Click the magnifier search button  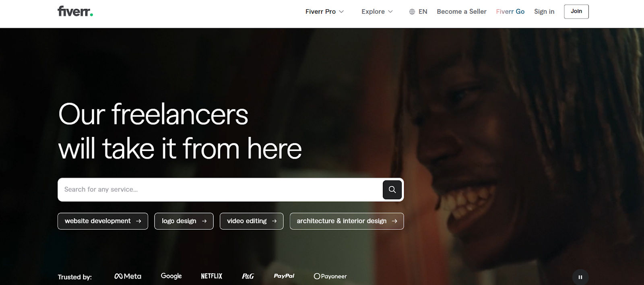[x=392, y=190]
